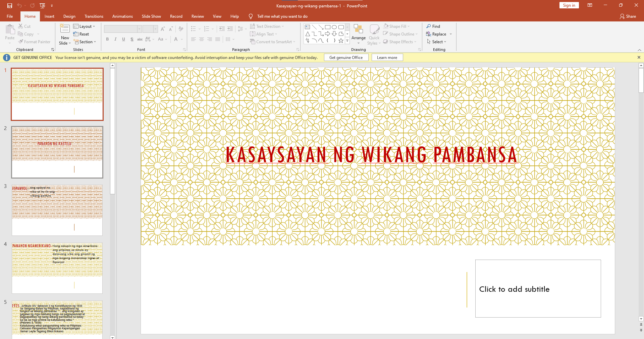The height and width of the screenshot is (339, 644).
Task: Save the presentation with the floppy icon
Action: (10, 6)
